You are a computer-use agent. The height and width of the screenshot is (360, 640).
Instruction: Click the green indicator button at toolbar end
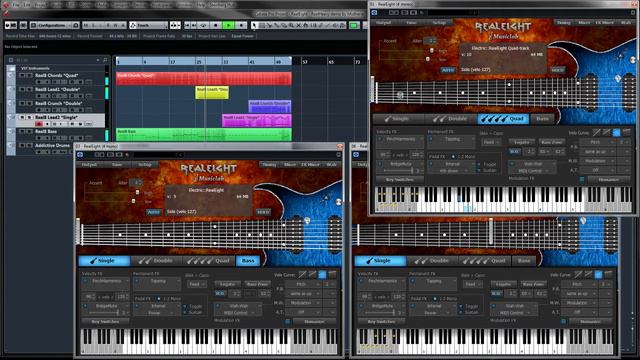(x=354, y=25)
